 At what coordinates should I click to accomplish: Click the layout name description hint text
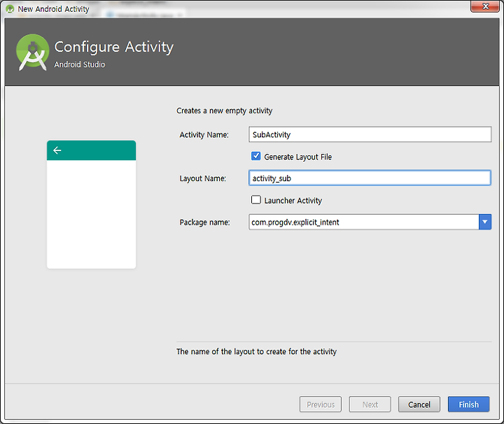[x=256, y=352]
